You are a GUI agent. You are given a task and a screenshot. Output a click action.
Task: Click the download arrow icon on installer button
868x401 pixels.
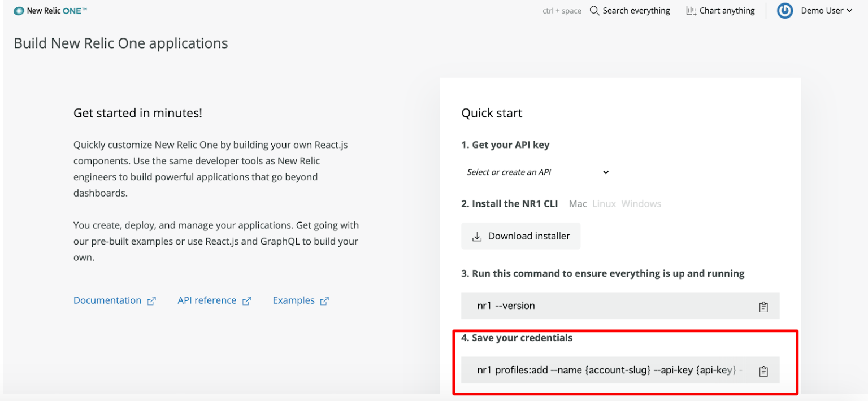point(477,237)
